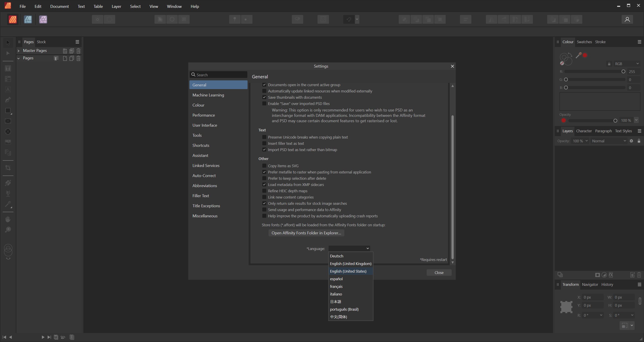Click Open Affinity Fonts Folder in Explorer
This screenshot has height=342, width=644.
click(306, 233)
